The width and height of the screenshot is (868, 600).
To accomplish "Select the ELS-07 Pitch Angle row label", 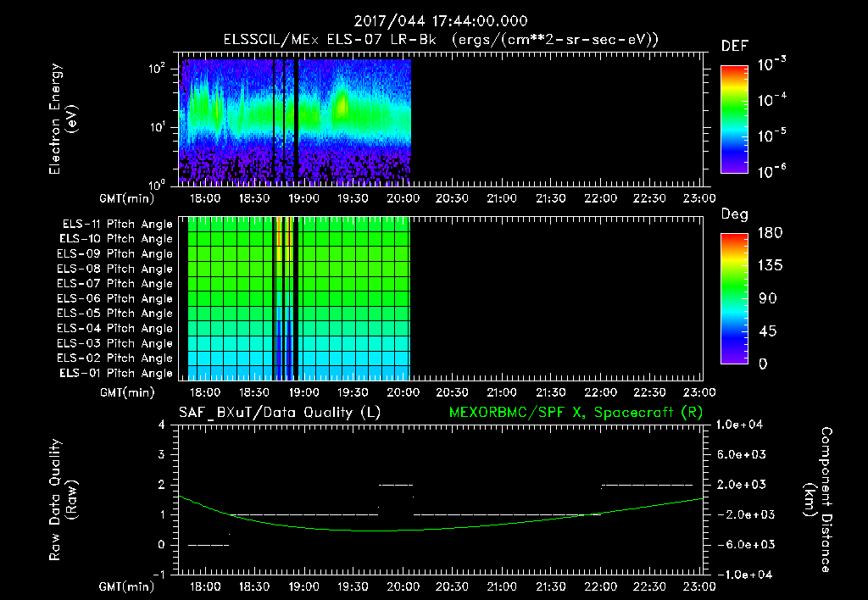I will (x=114, y=283).
